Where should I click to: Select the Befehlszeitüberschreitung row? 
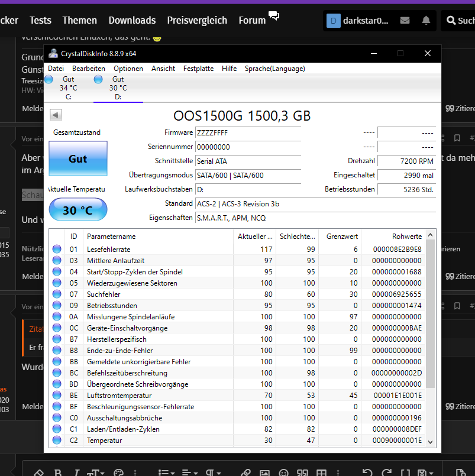[x=238, y=373]
